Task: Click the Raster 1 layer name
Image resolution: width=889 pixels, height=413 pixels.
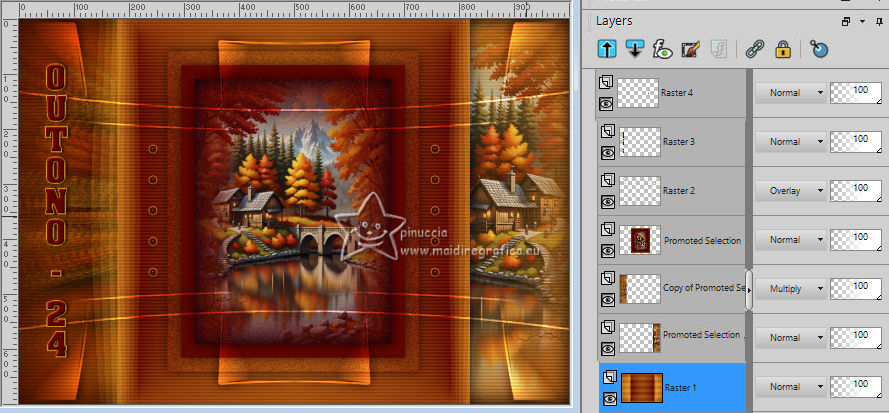Action: tap(680, 388)
